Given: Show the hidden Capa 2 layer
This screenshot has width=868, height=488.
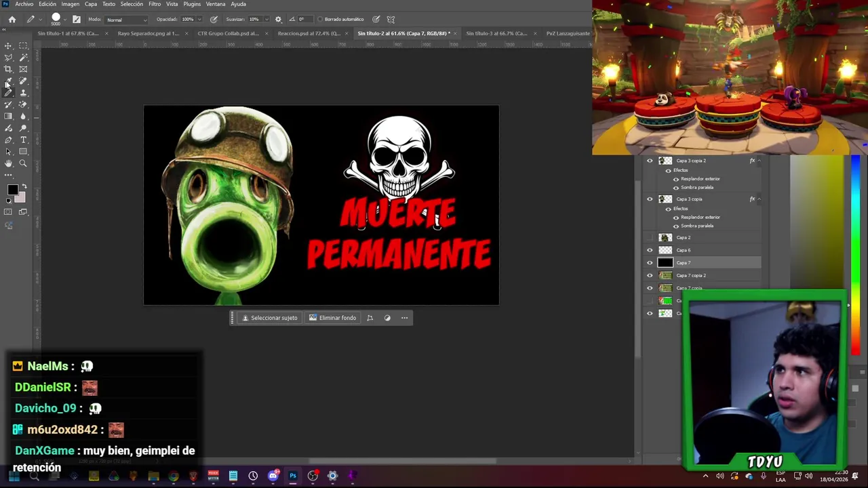Looking at the screenshot, I should pos(650,238).
